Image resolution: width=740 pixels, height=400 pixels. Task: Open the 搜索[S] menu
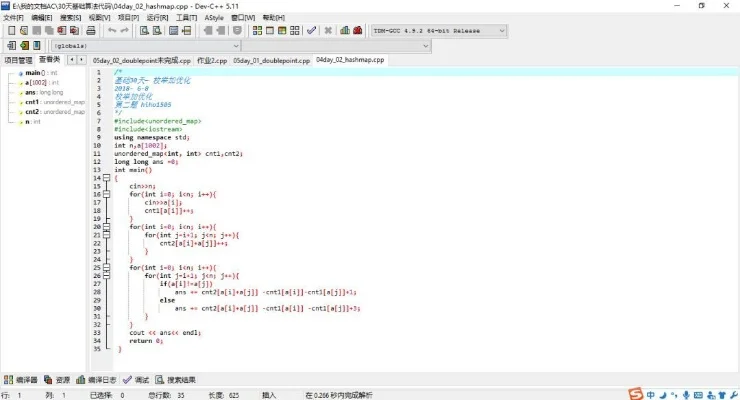click(x=70, y=17)
